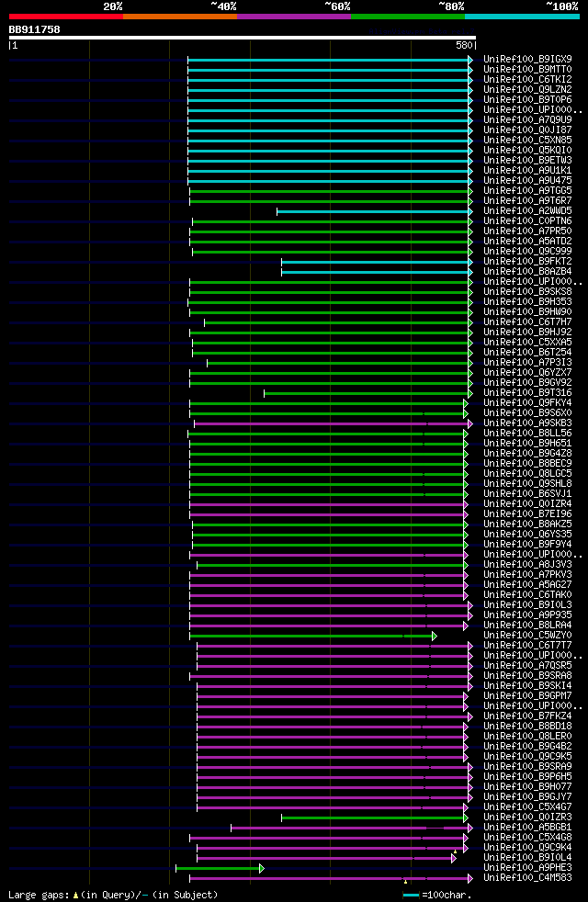Select the UniRef100_C0PTN6 label
The height and width of the screenshot is (902, 588).
(527, 221)
